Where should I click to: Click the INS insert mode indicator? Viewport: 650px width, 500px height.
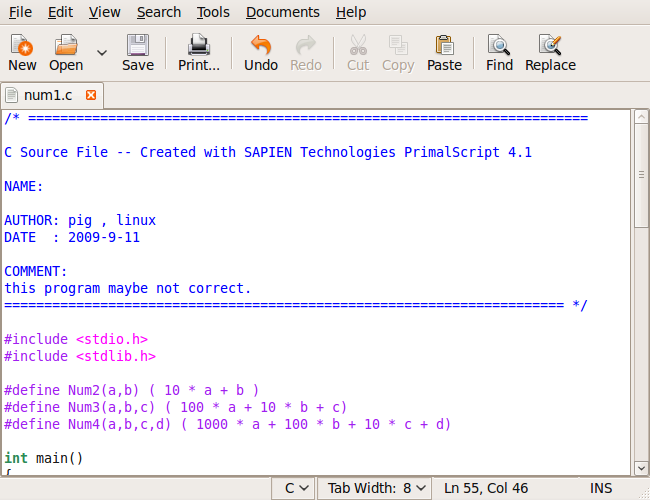[601, 488]
